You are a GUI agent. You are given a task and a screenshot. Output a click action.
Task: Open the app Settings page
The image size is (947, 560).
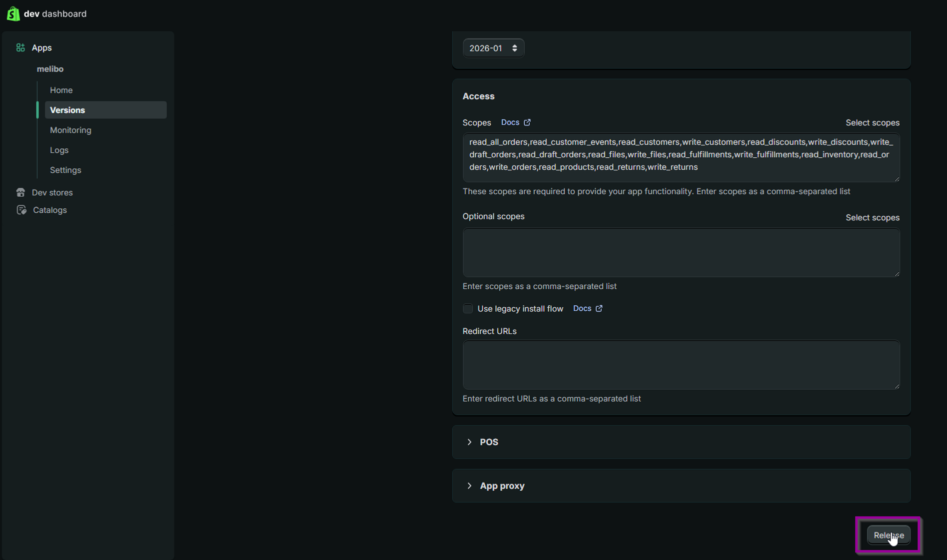click(x=65, y=170)
